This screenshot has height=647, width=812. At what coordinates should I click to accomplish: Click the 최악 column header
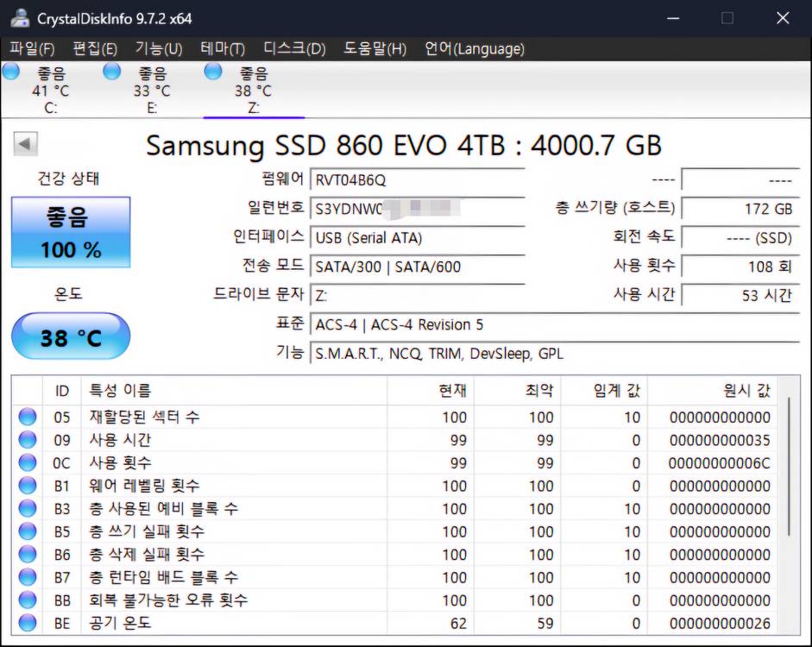pos(518,390)
